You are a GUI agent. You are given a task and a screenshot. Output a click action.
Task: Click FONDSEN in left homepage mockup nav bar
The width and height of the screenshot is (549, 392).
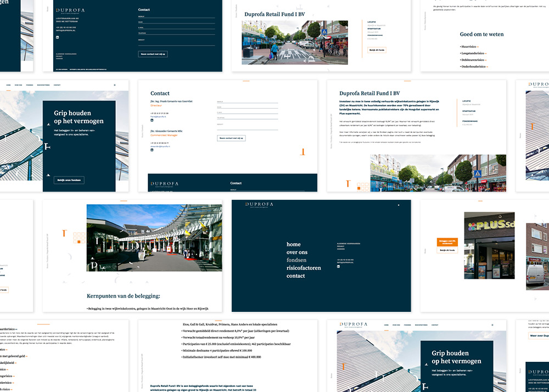tap(30, 85)
